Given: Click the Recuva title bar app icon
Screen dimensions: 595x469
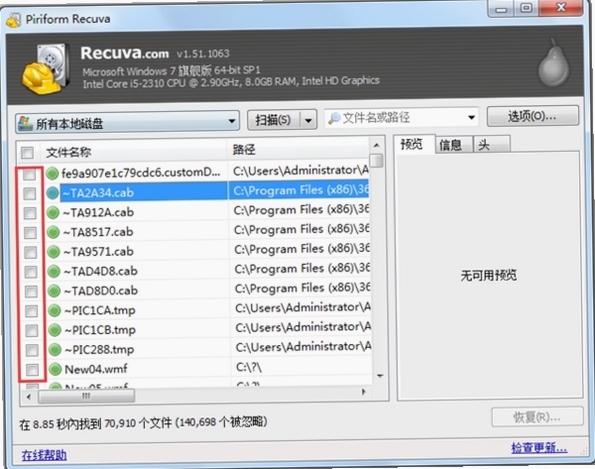Looking at the screenshot, I should coord(13,19).
